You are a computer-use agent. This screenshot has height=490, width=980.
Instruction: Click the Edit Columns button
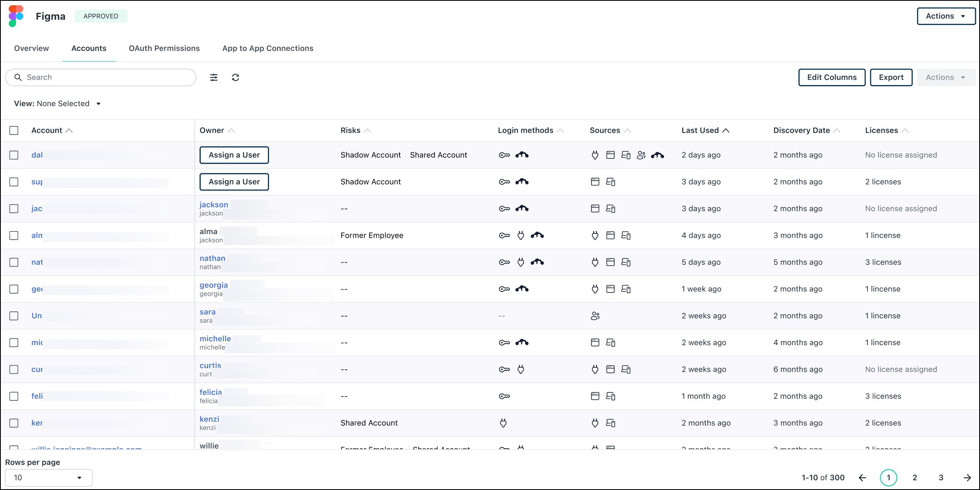click(832, 77)
